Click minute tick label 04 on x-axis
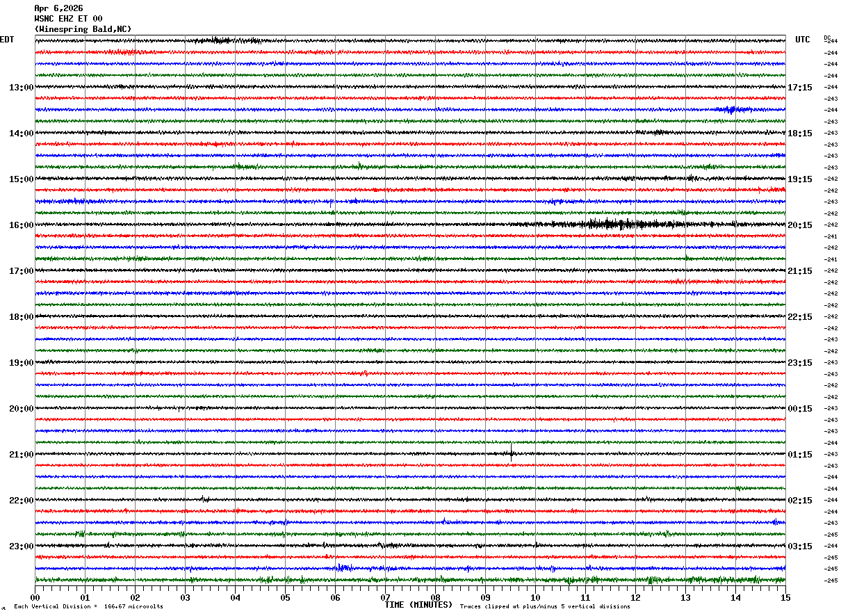This screenshot has height=616, width=841. coord(235,597)
